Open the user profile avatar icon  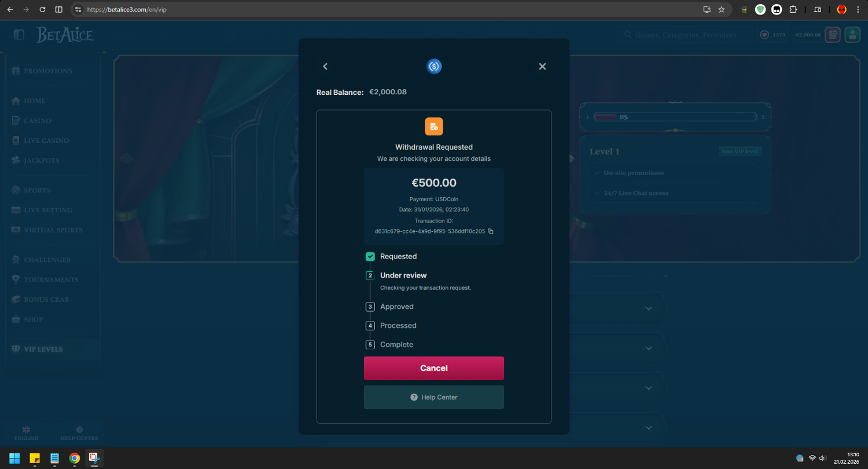pos(852,35)
